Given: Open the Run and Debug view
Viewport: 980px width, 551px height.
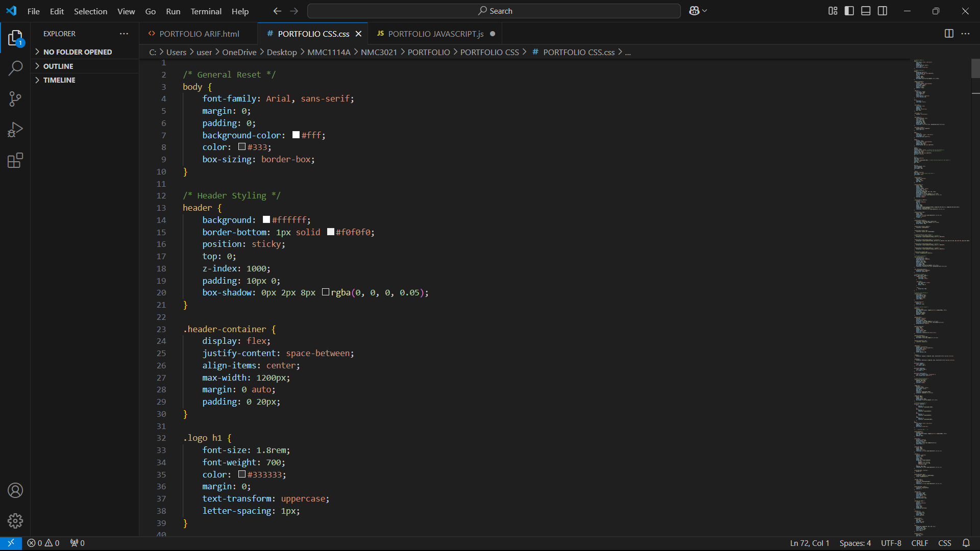Looking at the screenshot, I should point(15,130).
